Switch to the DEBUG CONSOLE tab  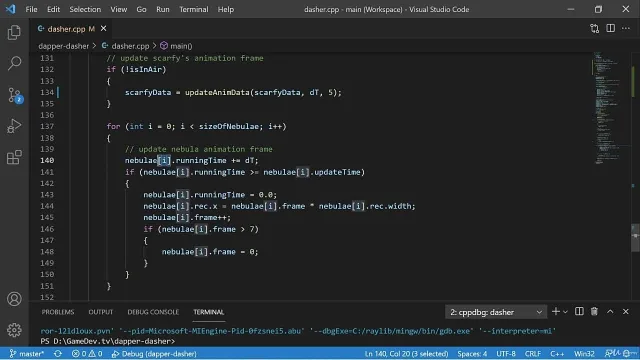click(153, 312)
